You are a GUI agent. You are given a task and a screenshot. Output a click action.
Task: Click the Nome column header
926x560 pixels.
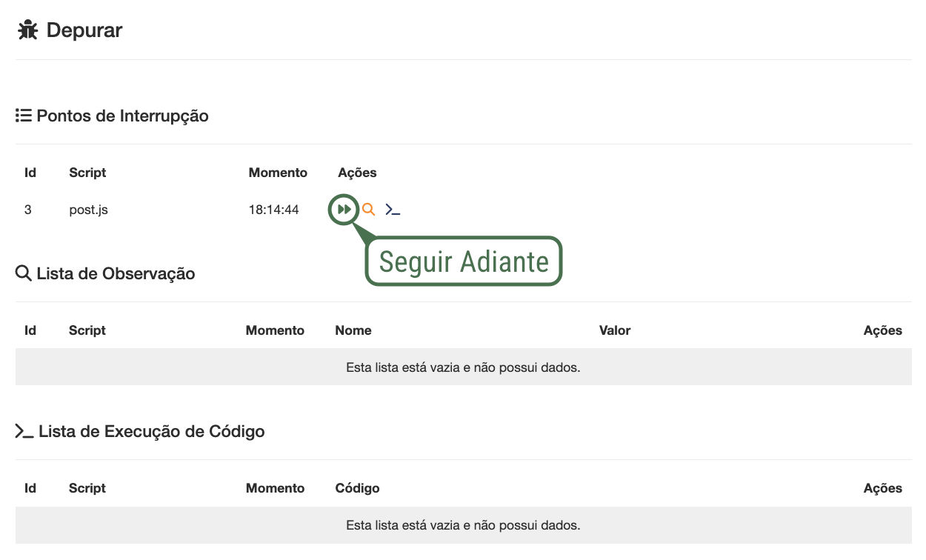tap(353, 330)
